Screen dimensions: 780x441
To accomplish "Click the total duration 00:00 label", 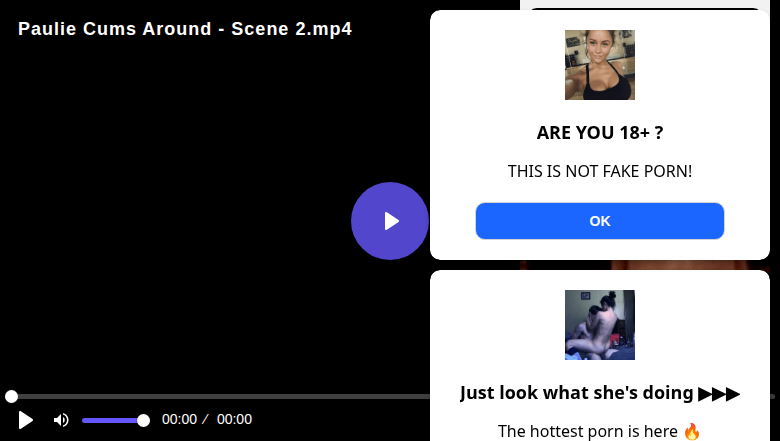I will [234, 420].
